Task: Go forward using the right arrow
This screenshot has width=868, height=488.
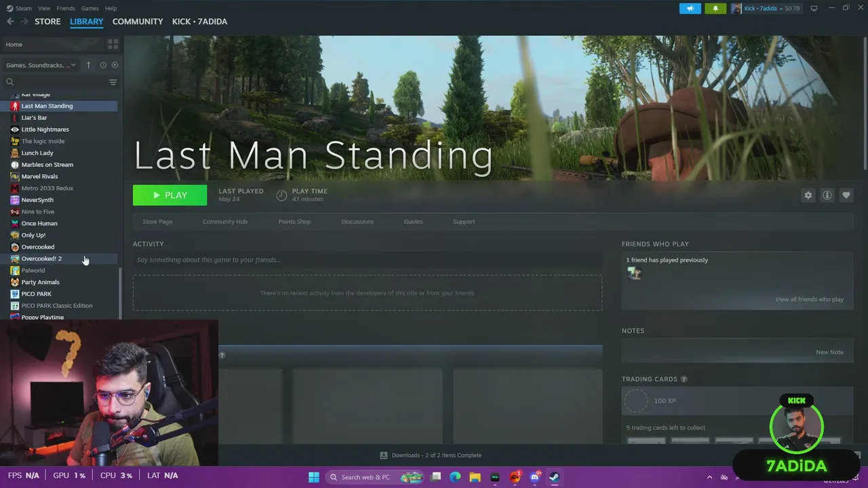Action: click(24, 22)
